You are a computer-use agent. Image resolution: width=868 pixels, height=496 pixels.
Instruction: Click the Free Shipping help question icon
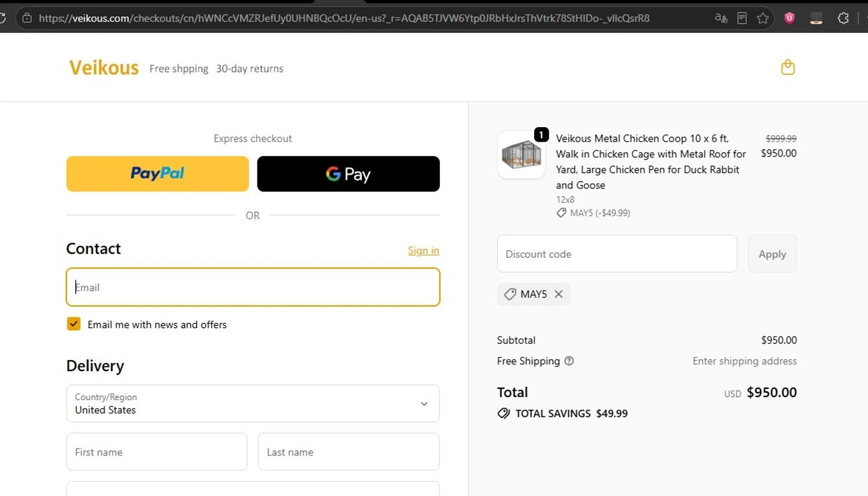point(569,361)
